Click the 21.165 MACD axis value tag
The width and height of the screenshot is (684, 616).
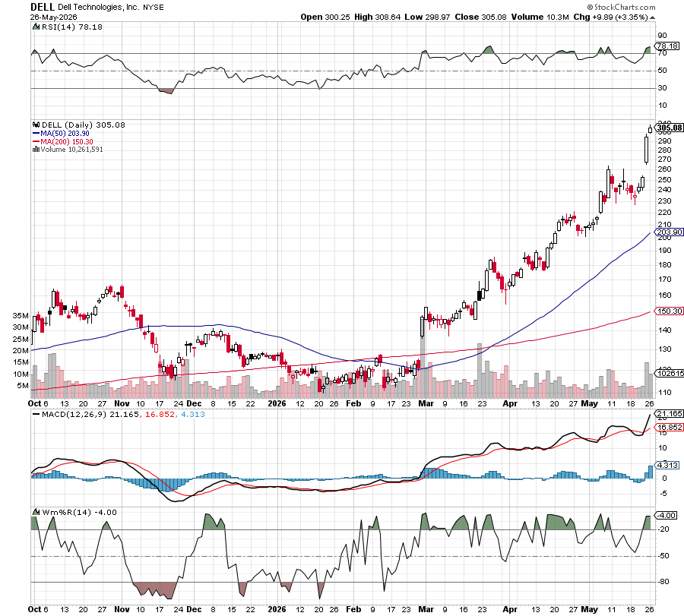click(x=670, y=414)
